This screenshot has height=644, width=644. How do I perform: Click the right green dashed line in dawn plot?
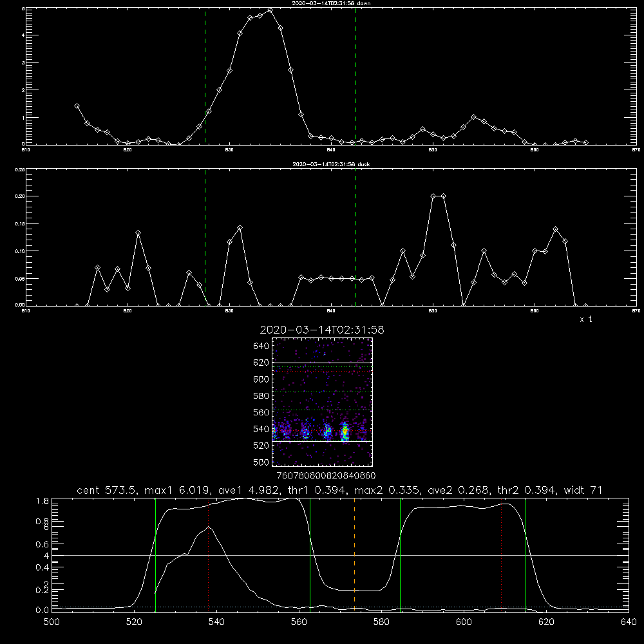click(x=355, y=76)
